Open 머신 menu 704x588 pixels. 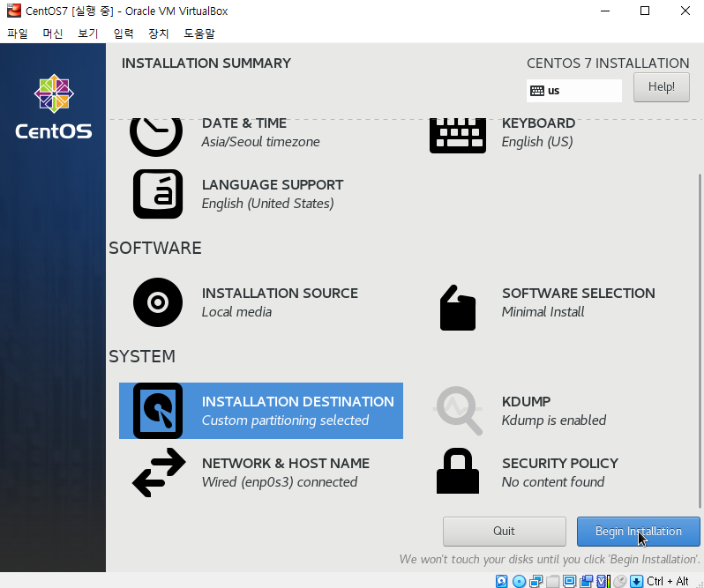53,33
